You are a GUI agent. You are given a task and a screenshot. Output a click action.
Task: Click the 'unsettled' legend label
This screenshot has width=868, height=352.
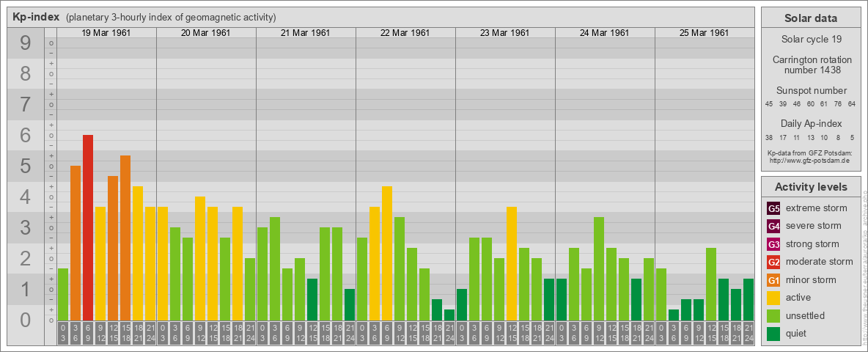pyautogui.click(x=806, y=316)
